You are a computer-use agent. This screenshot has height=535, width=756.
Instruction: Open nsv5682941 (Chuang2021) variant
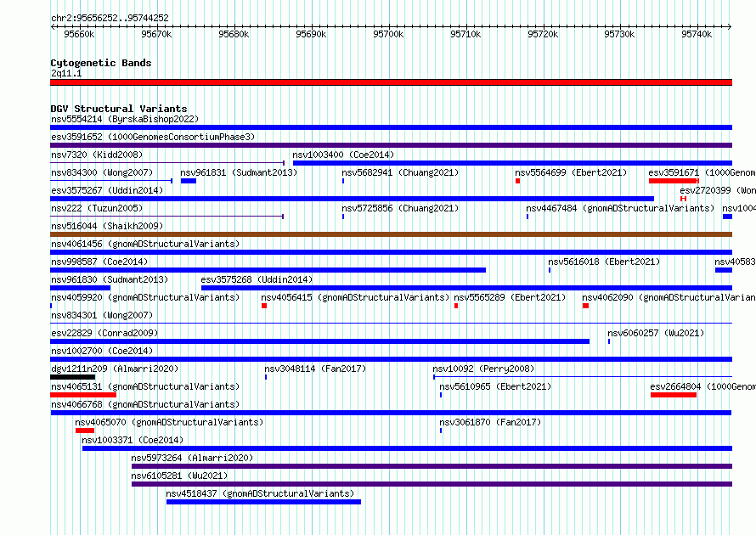[400, 172]
